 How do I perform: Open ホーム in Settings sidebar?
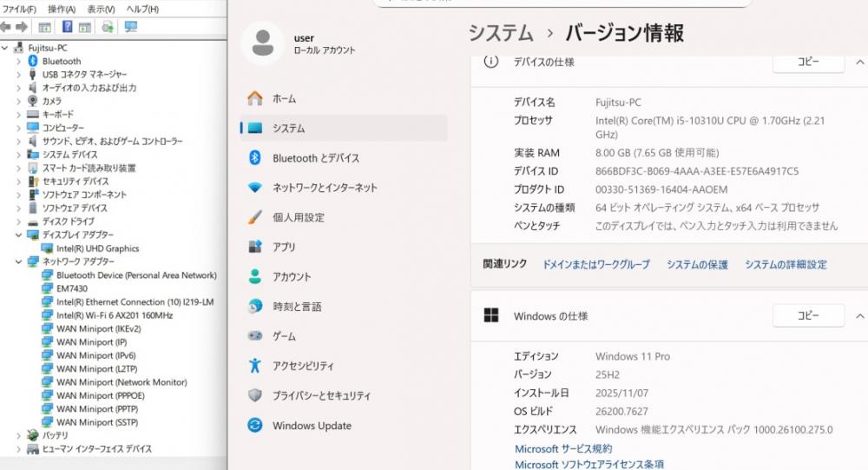[x=343, y=99]
